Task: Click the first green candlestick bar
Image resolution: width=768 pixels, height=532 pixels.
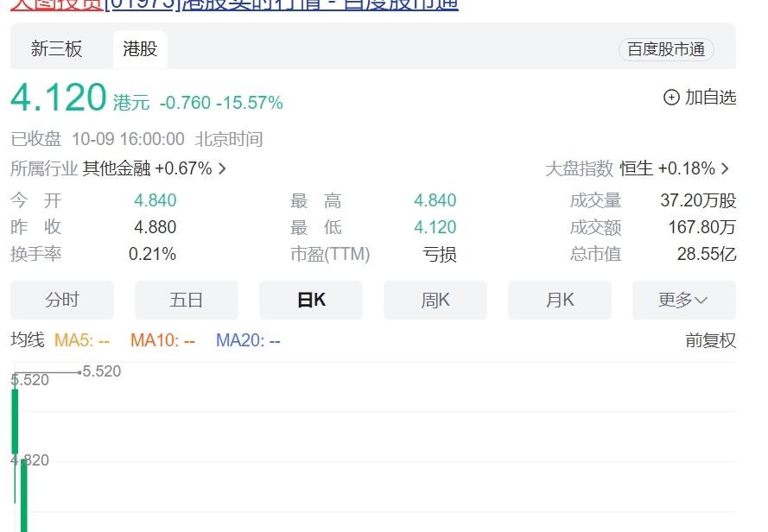Action: point(15,421)
